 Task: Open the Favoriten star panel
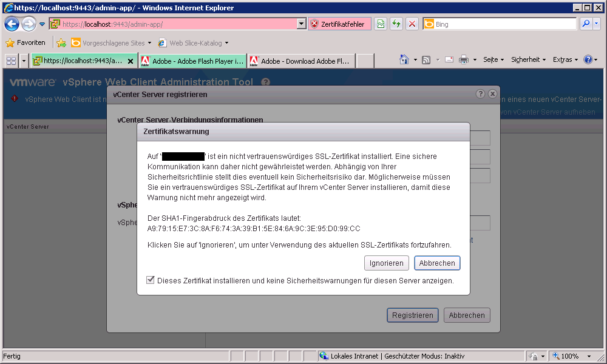[25, 42]
